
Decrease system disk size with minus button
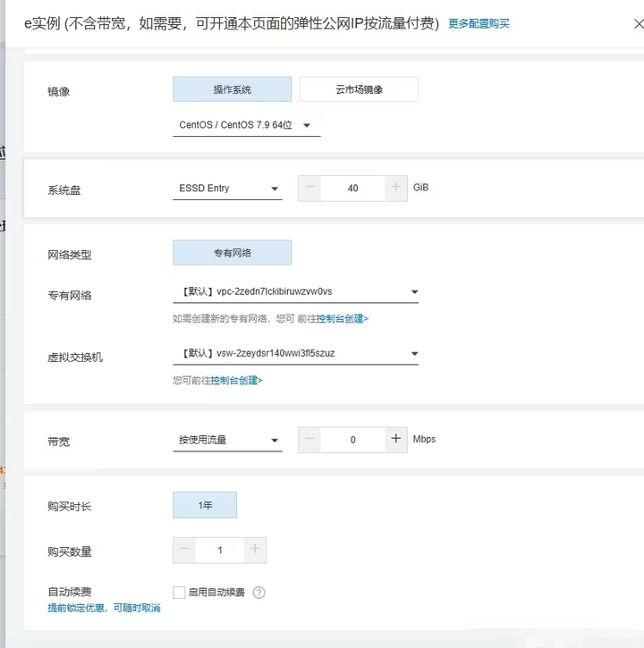click(309, 188)
